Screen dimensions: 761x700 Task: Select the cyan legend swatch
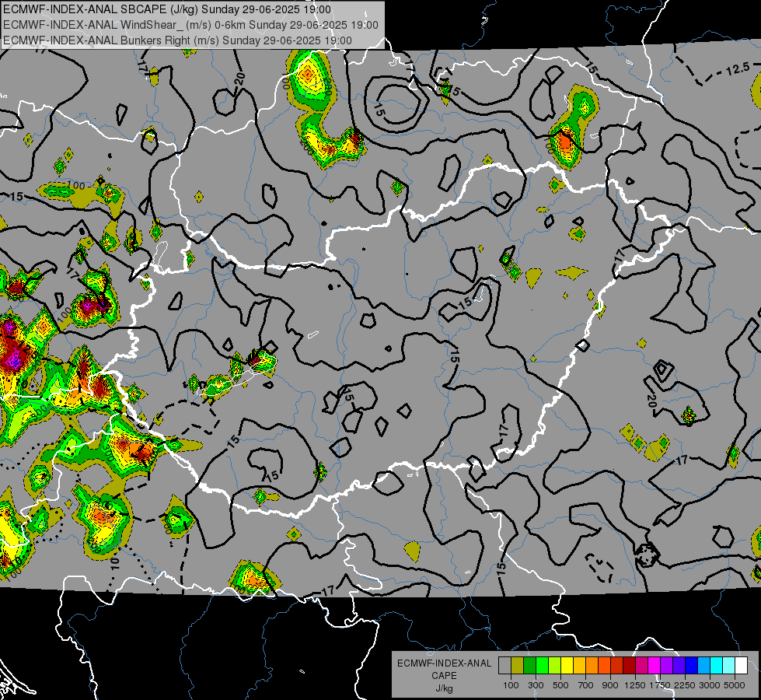tap(717, 666)
